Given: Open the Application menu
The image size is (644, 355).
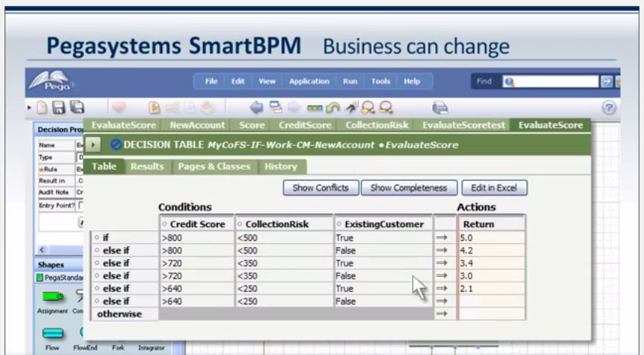Looking at the screenshot, I should click(309, 81).
